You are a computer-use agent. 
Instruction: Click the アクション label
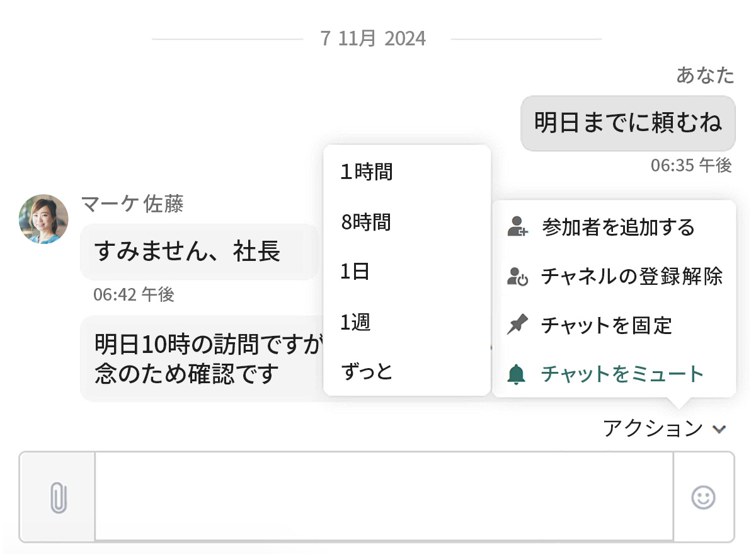pos(652,429)
